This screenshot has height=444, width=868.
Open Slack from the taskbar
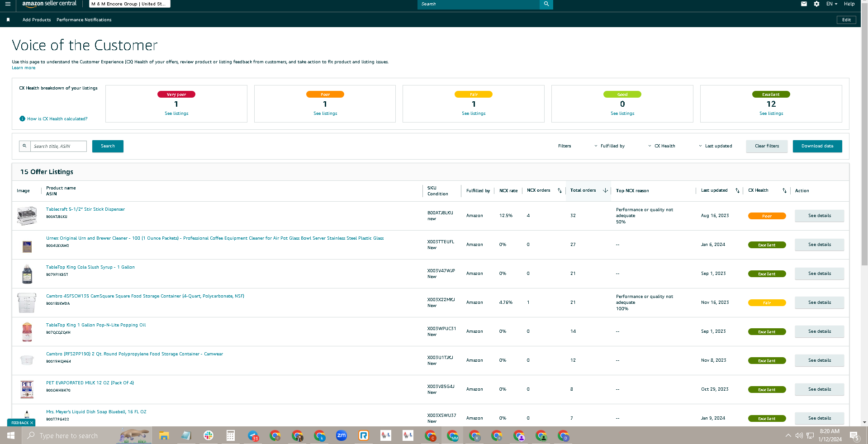(209, 435)
